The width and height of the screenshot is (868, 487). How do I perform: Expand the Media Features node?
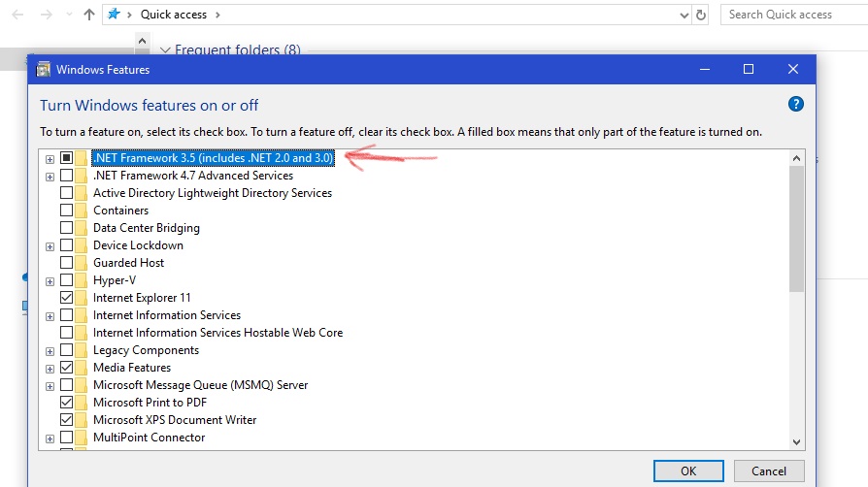(x=50, y=369)
